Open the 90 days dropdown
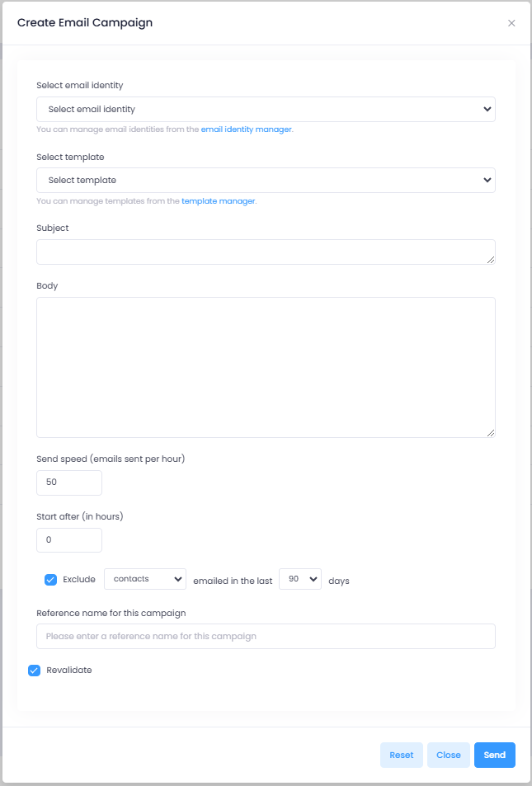Screen dimensions: 532x786 [x=300, y=579]
